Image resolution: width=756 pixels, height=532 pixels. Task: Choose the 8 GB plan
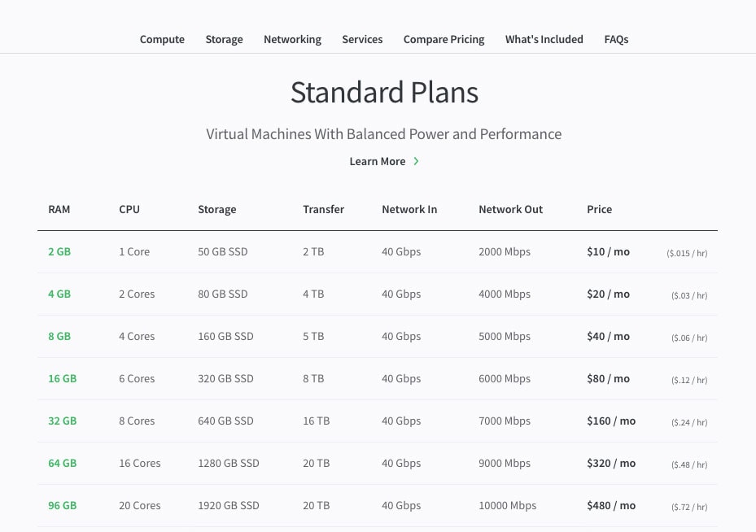(x=59, y=336)
